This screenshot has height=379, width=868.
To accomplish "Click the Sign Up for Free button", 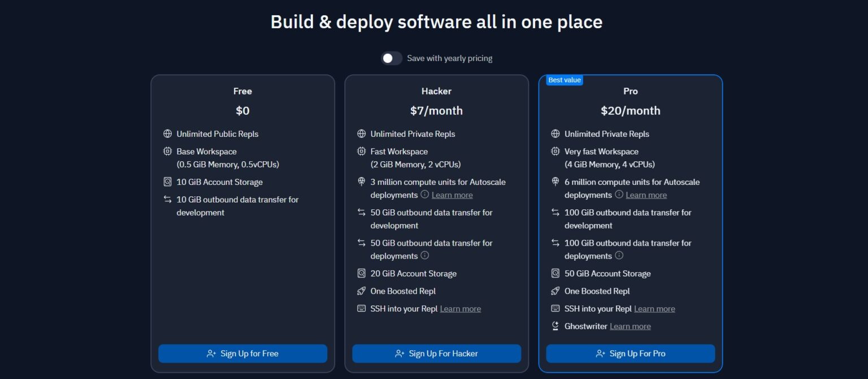I will point(242,354).
